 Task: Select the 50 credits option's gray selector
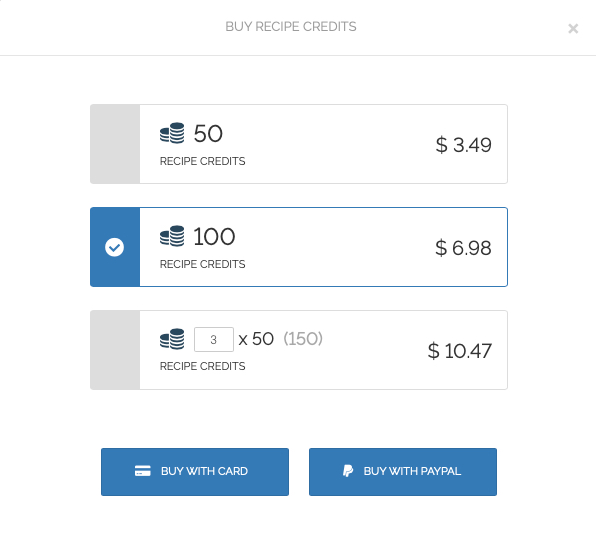pos(115,144)
